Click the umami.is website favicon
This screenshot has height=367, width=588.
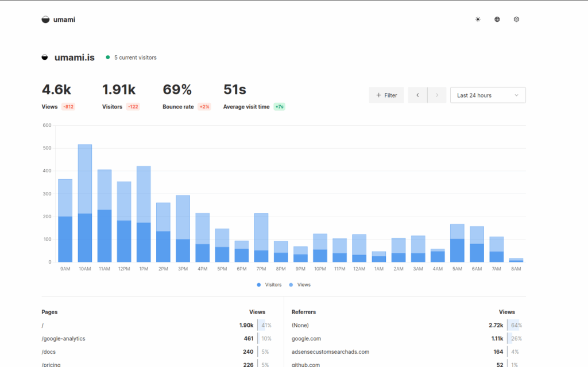(45, 57)
